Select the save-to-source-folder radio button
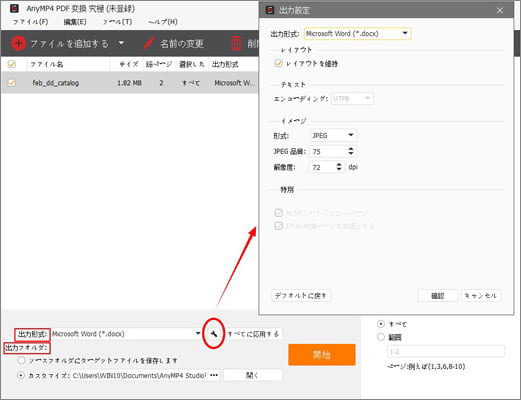This screenshot has width=521, height=400. pos(21,360)
